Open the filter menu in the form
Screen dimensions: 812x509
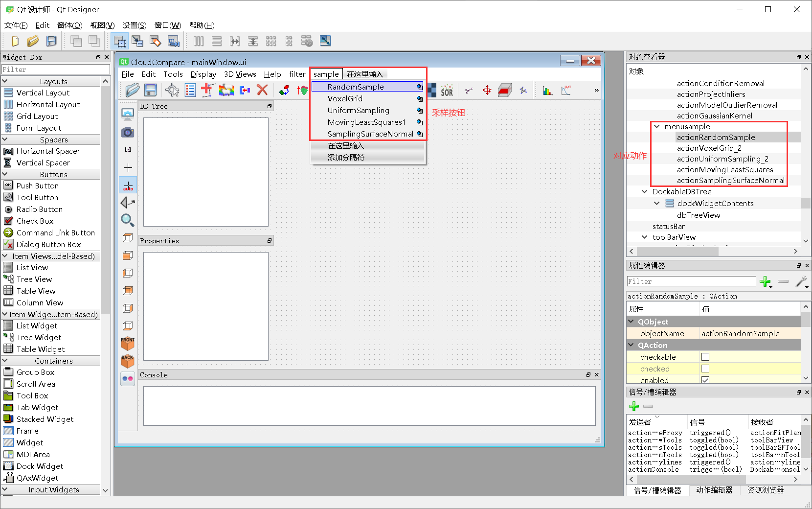(x=297, y=74)
